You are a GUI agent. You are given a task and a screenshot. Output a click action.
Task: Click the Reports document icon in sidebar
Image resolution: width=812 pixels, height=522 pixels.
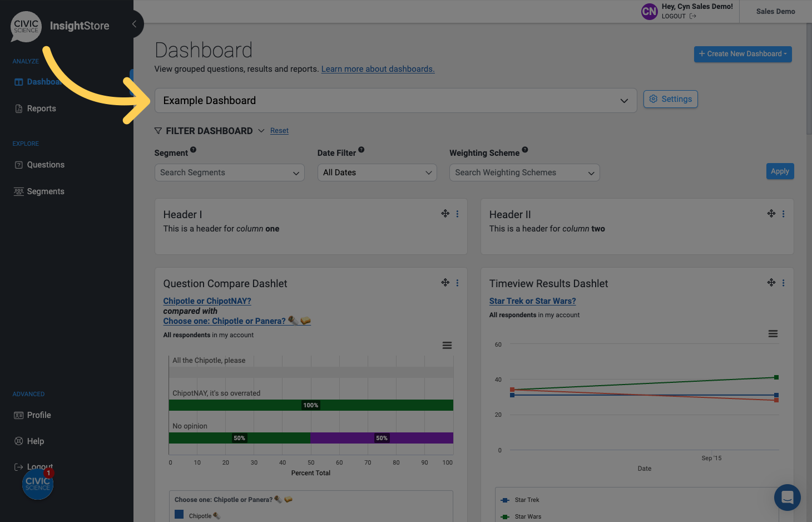click(19, 109)
